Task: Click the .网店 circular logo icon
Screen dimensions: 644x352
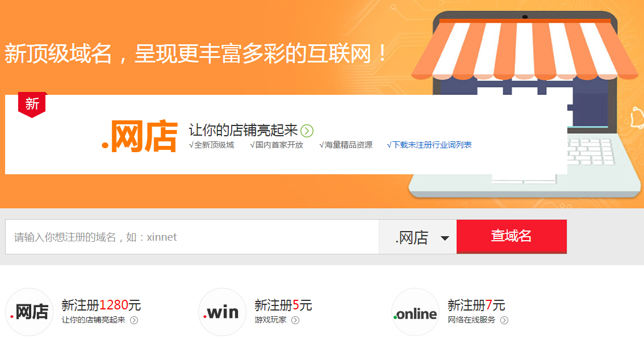Action: (30, 312)
